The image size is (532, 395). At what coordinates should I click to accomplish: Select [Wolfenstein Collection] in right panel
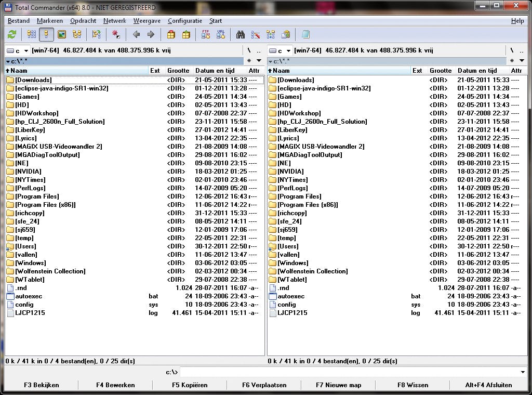click(312, 271)
